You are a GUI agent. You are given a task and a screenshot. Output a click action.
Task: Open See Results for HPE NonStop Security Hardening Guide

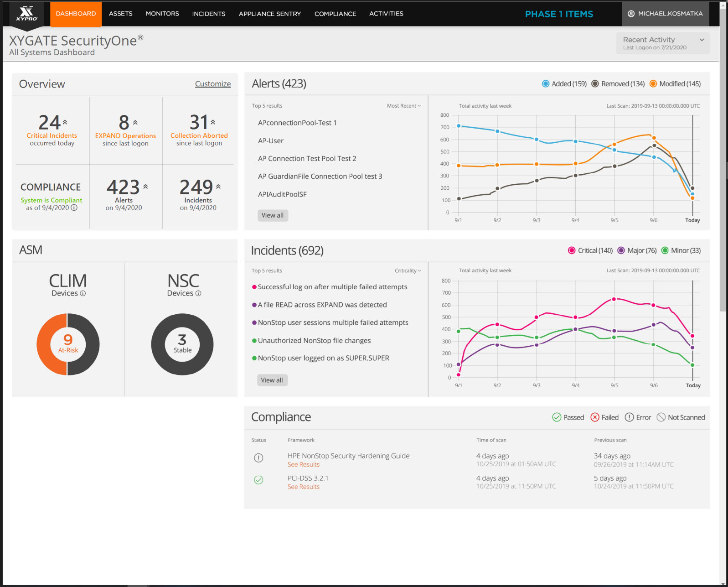pyautogui.click(x=304, y=464)
